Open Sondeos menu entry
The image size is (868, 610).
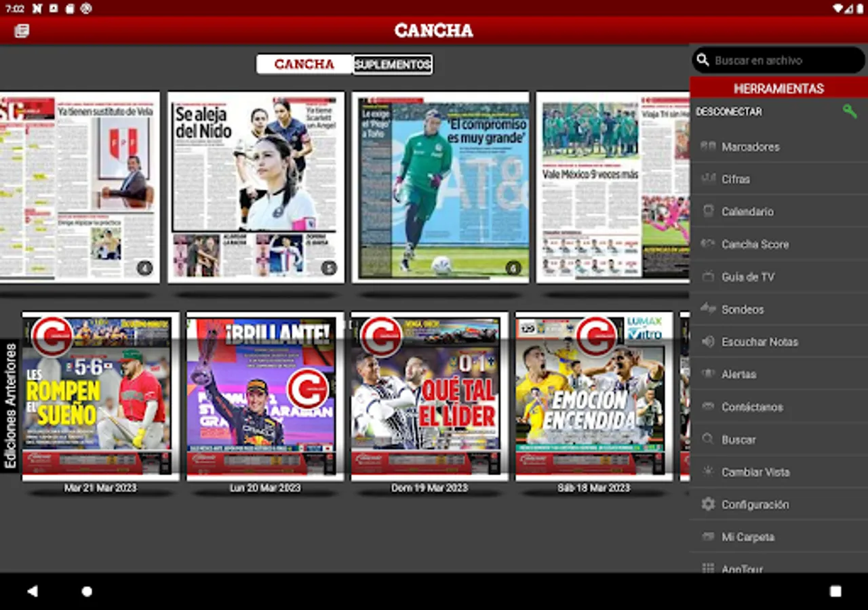(778, 309)
